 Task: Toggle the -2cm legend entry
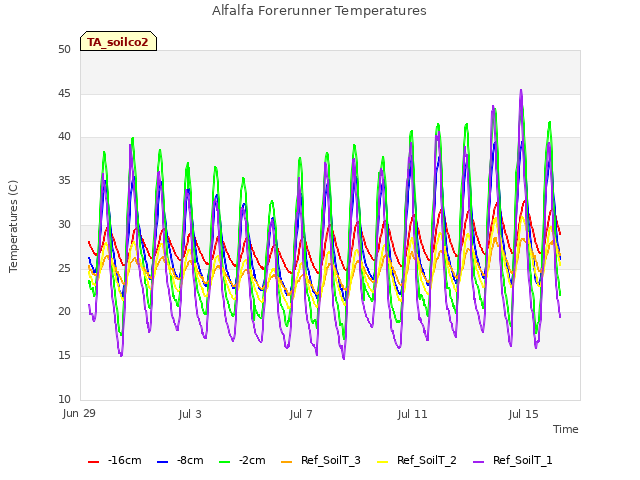pos(242,460)
